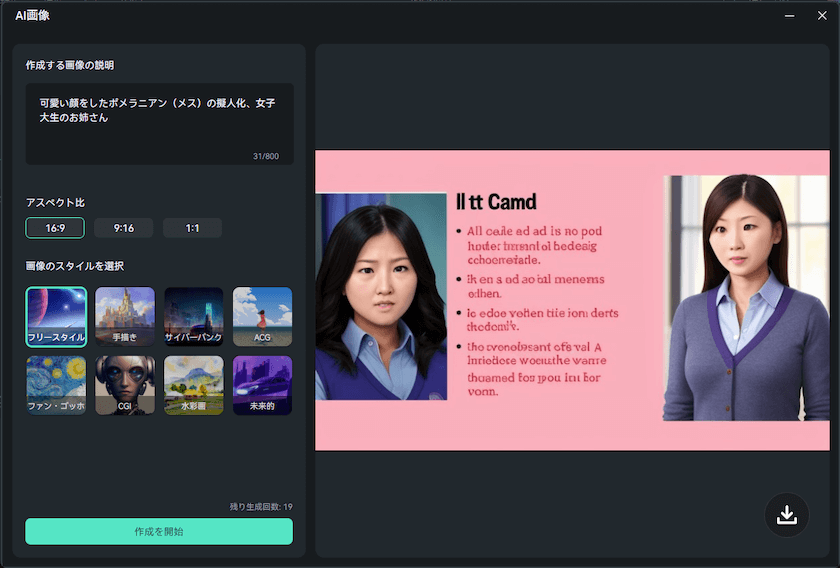
Task: Choose the 手描き hand-drawn style
Action: point(125,316)
